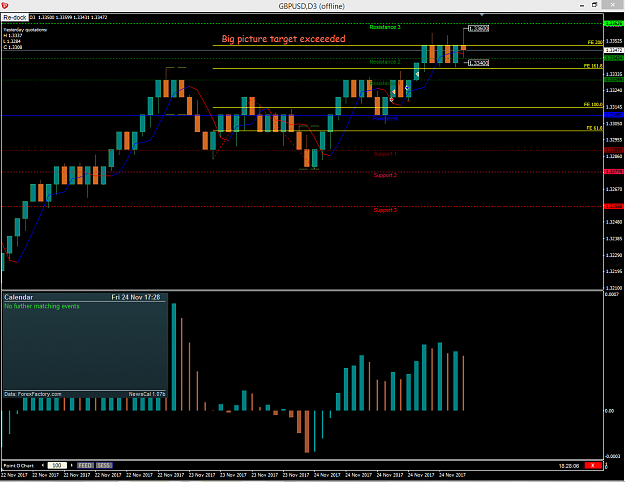Click the Calendar panel title
625x482 pixels.
[18, 297]
